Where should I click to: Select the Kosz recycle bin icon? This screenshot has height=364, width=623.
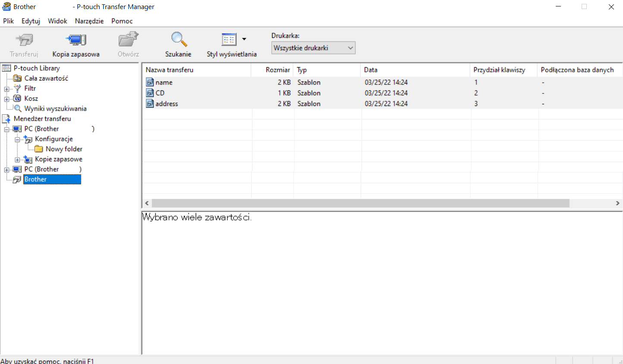click(18, 98)
